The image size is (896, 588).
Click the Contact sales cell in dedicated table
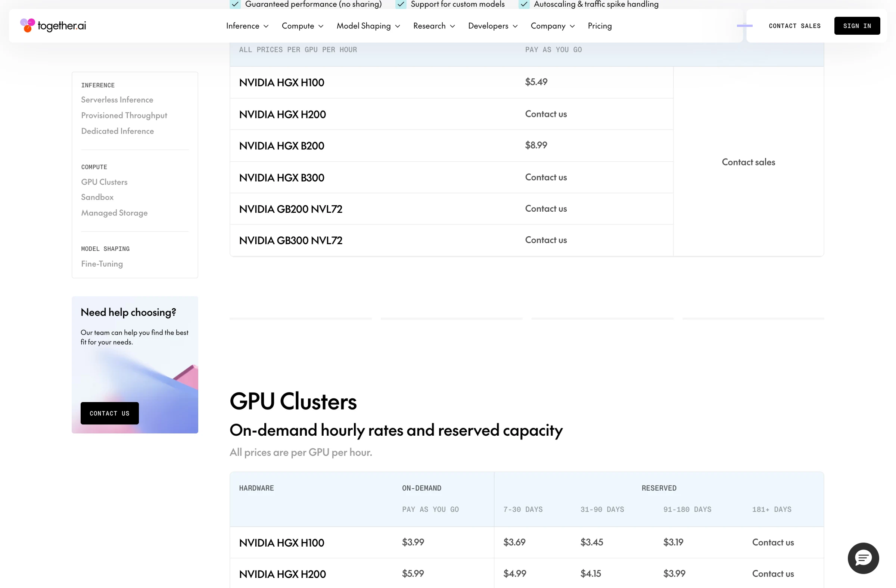point(749,162)
